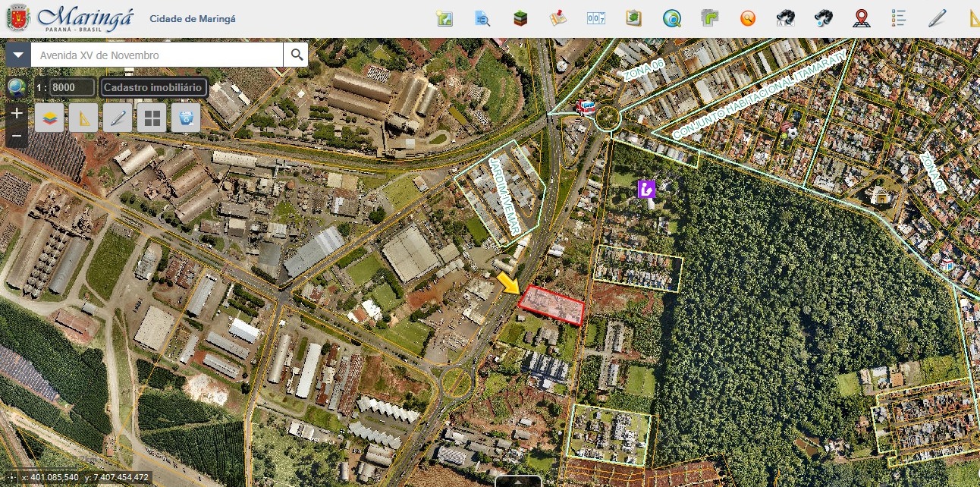Expand the bottom panel arrow tab
The height and width of the screenshot is (487, 980).
[x=518, y=481]
